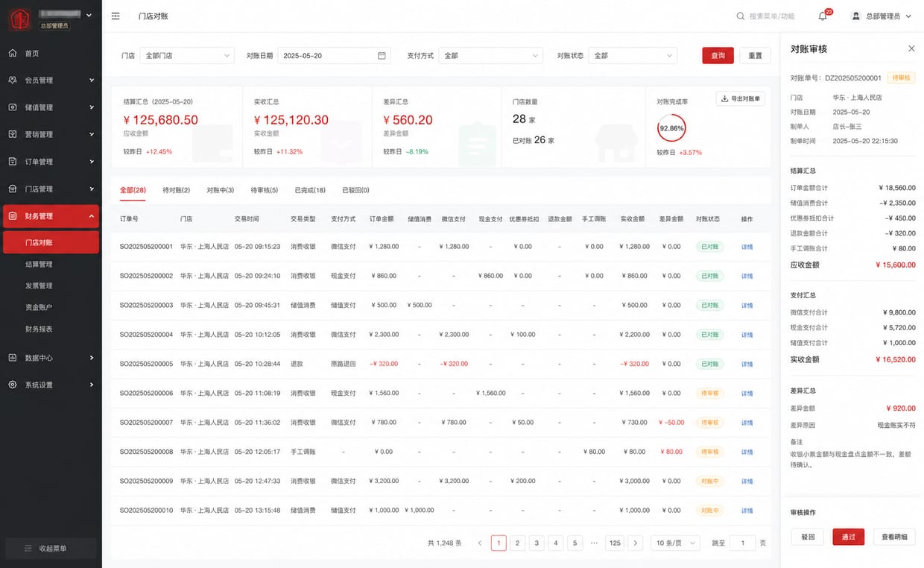Screen dimensions: 924x568
Task: Click the red 查询 button
Action: (718, 55)
